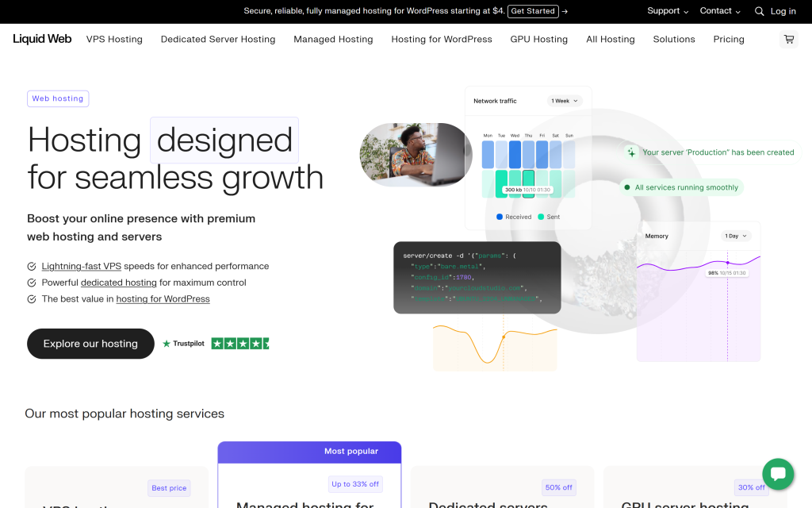Click the hero photo of man at computer

click(x=416, y=155)
